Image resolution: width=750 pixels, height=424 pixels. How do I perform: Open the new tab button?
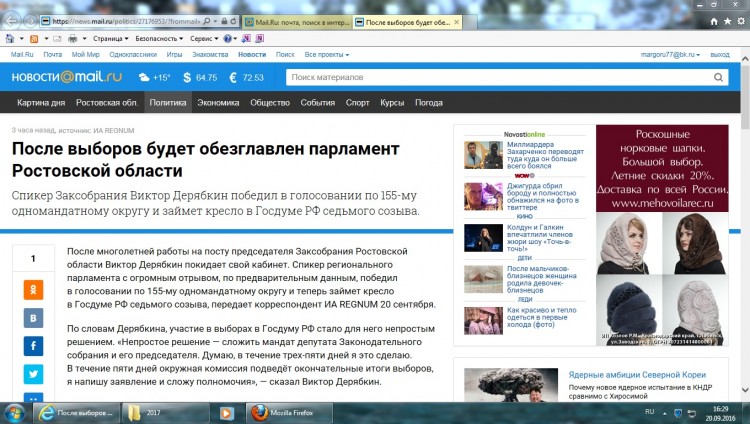click(470, 22)
